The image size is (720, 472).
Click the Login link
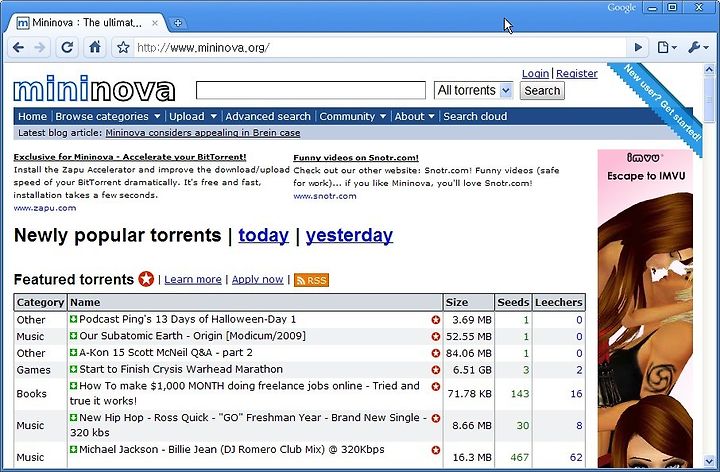click(535, 73)
